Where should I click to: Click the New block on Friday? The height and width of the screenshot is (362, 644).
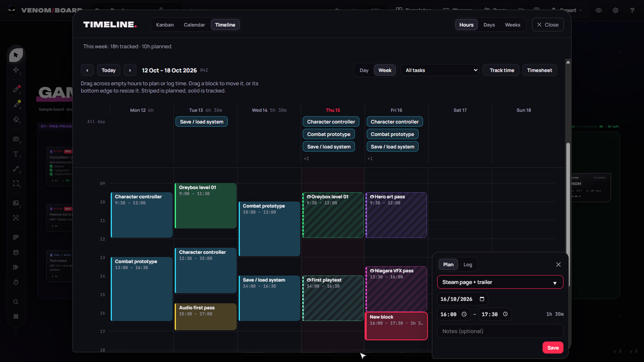point(396,326)
